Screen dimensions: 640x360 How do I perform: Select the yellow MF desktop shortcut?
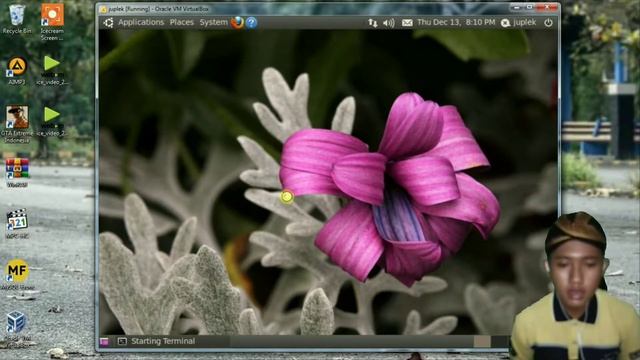(17, 274)
